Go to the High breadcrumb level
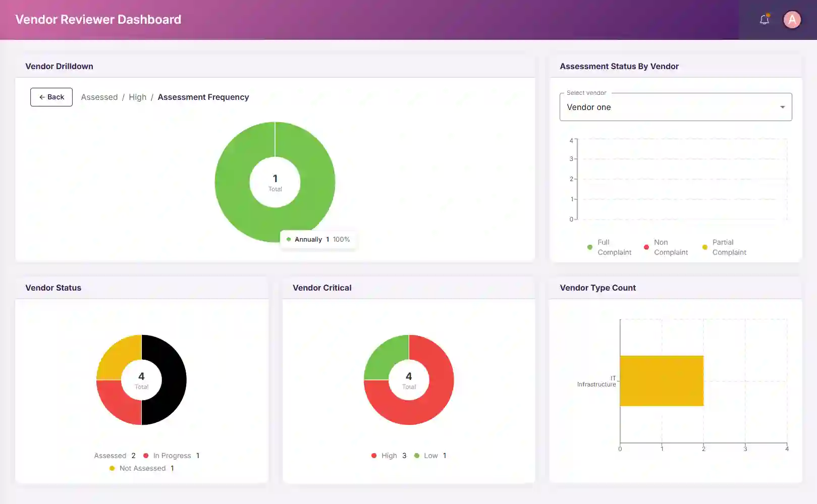This screenshot has height=504, width=817. pos(137,97)
